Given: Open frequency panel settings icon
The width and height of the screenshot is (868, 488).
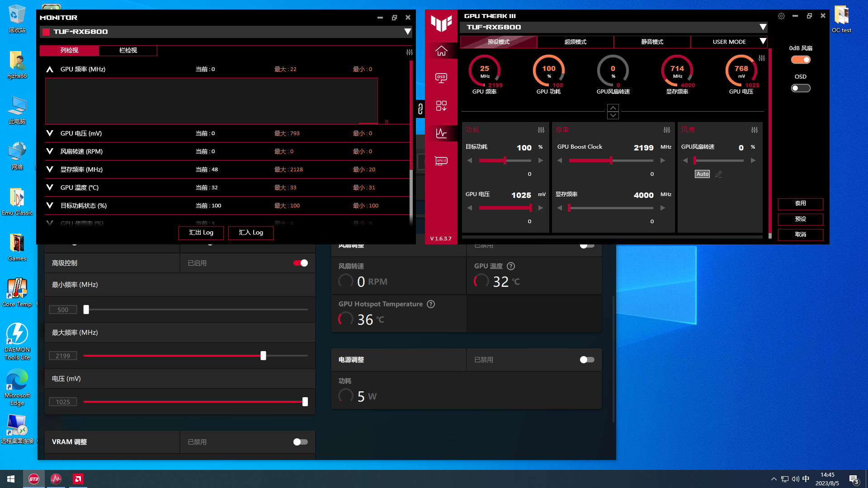Looking at the screenshot, I should point(667,130).
